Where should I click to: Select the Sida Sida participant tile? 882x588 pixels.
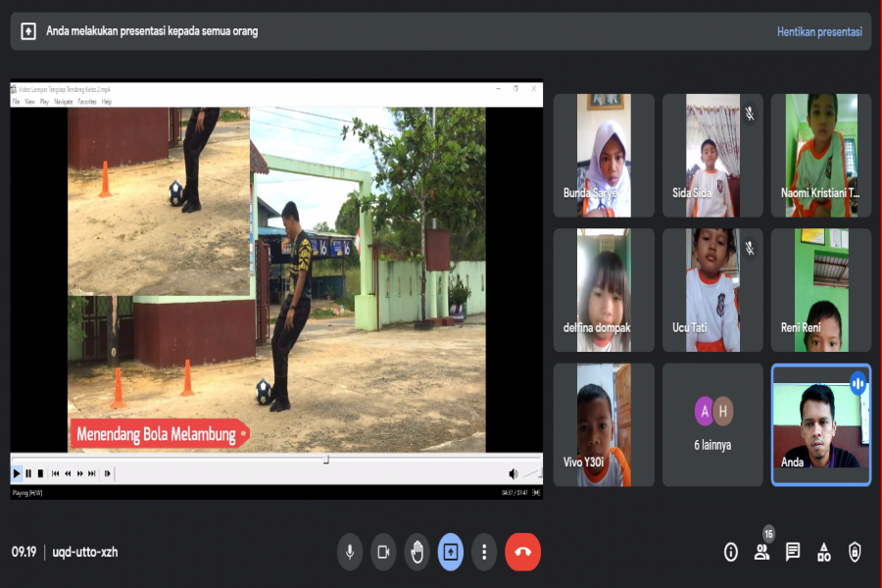712,155
